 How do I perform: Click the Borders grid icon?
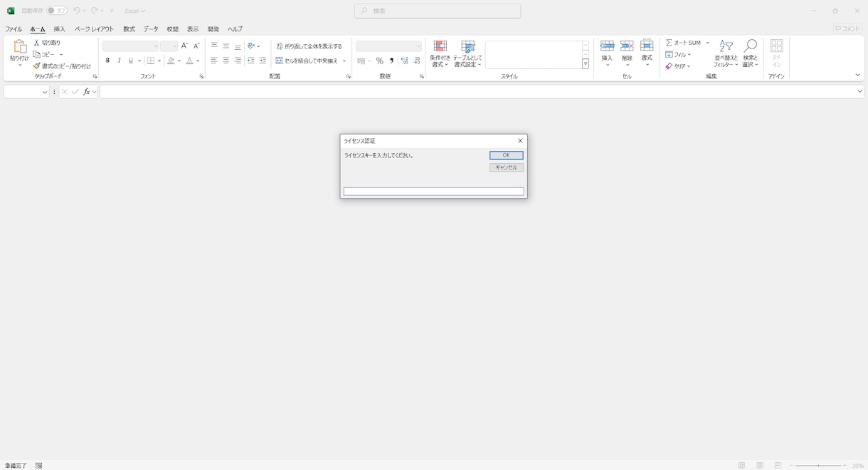(151, 61)
